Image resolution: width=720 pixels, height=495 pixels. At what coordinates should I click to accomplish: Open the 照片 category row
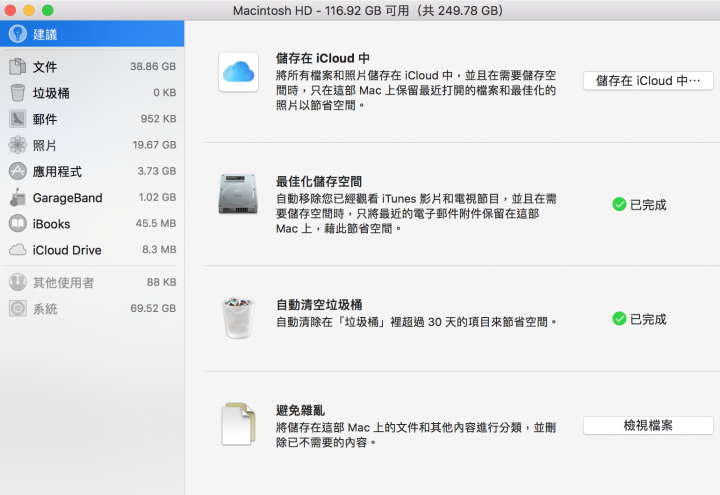(92, 145)
